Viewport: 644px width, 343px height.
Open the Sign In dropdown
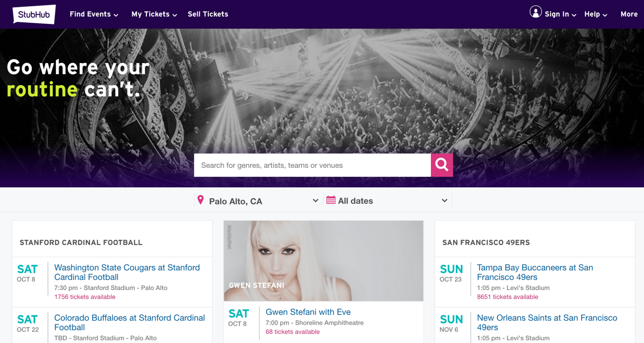tap(560, 14)
